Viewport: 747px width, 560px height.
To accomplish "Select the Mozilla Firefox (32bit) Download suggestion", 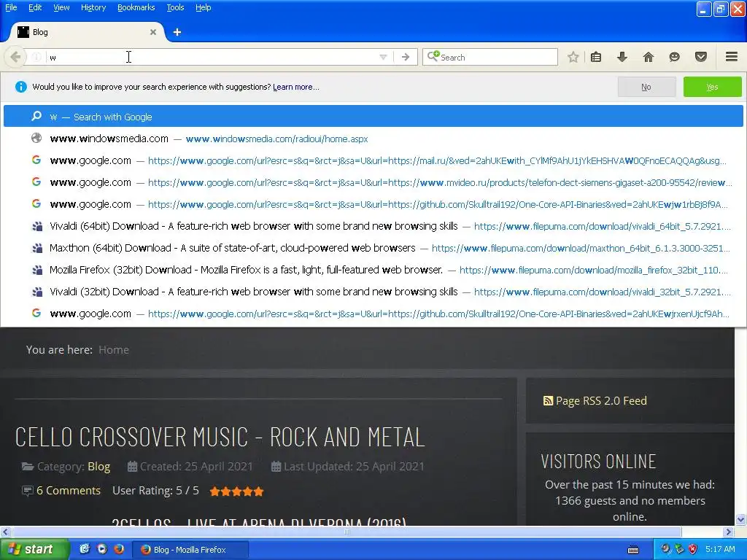I will click(373, 270).
